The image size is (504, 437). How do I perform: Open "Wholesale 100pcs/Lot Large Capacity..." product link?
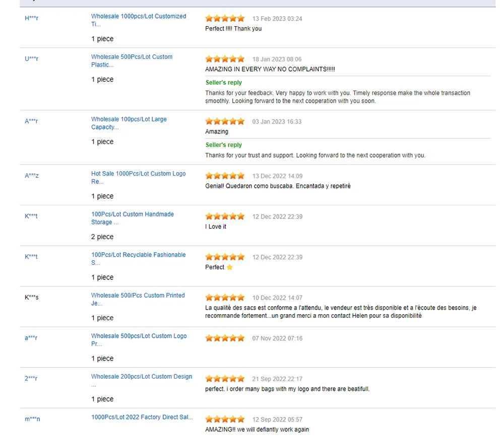tap(129, 120)
